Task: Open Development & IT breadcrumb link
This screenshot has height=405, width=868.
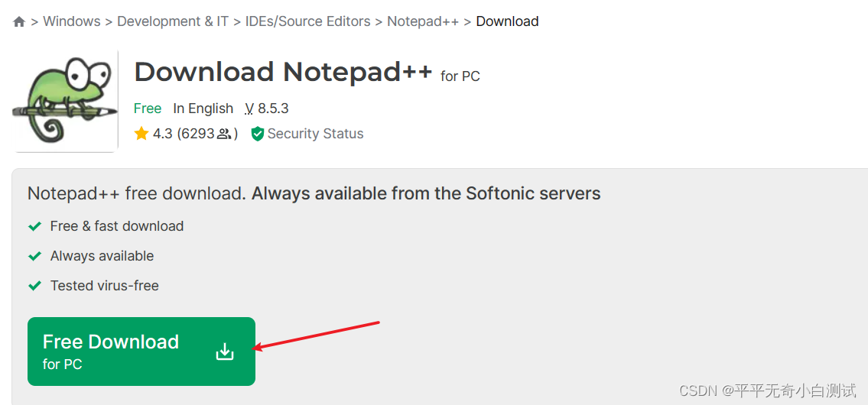Action: [x=173, y=21]
